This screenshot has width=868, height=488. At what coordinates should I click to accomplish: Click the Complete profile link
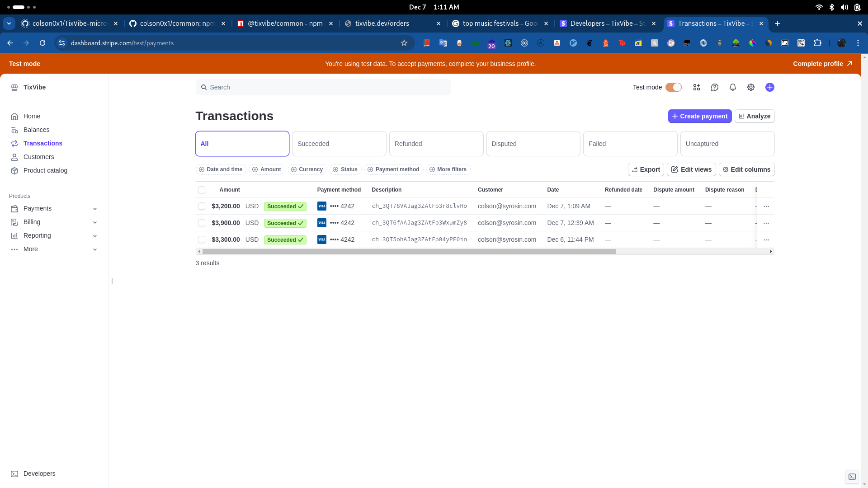[x=823, y=64]
